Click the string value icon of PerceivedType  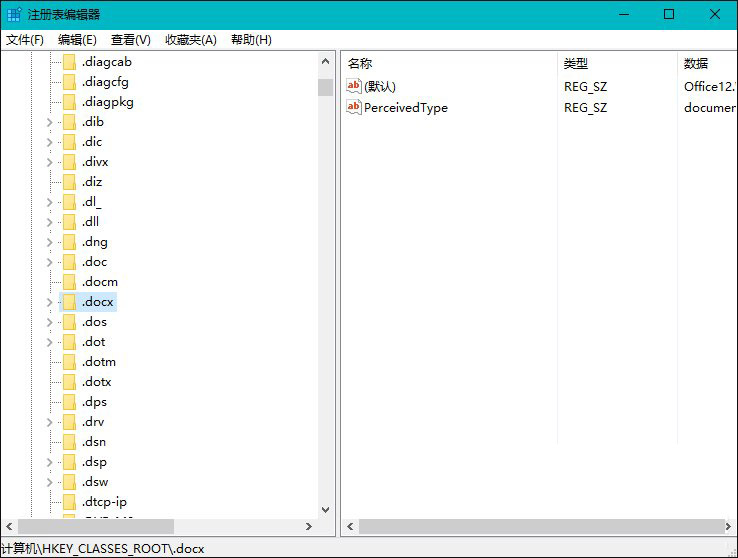pos(353,107)
